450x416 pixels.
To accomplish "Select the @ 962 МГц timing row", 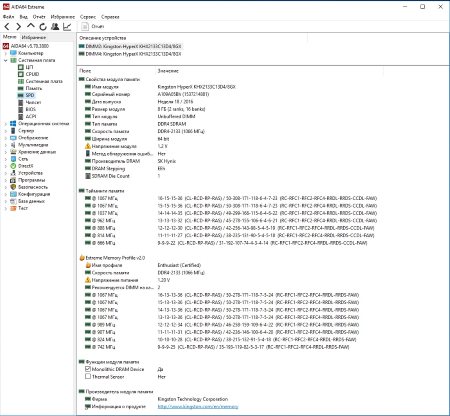I will click(231, 220).
